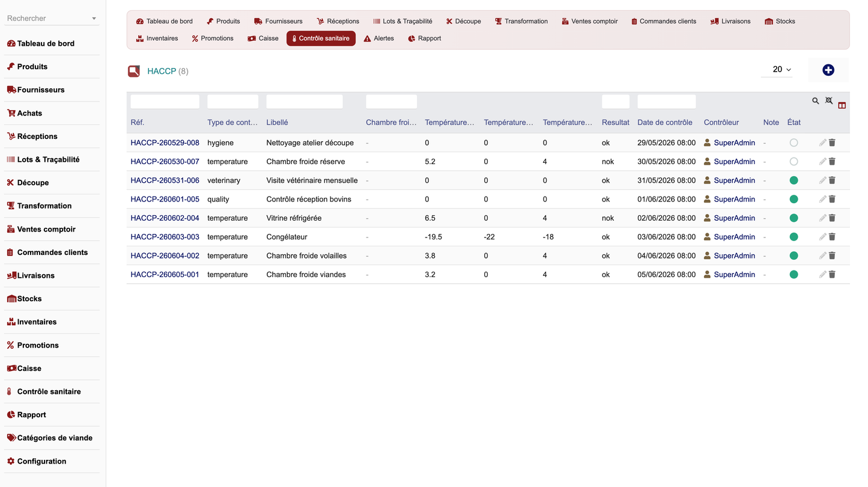Viewport: 868px width, 487px height.
Task: Click the barcode icon beside Lots & Traçabilité sidebar
Action: pos(11,159)
